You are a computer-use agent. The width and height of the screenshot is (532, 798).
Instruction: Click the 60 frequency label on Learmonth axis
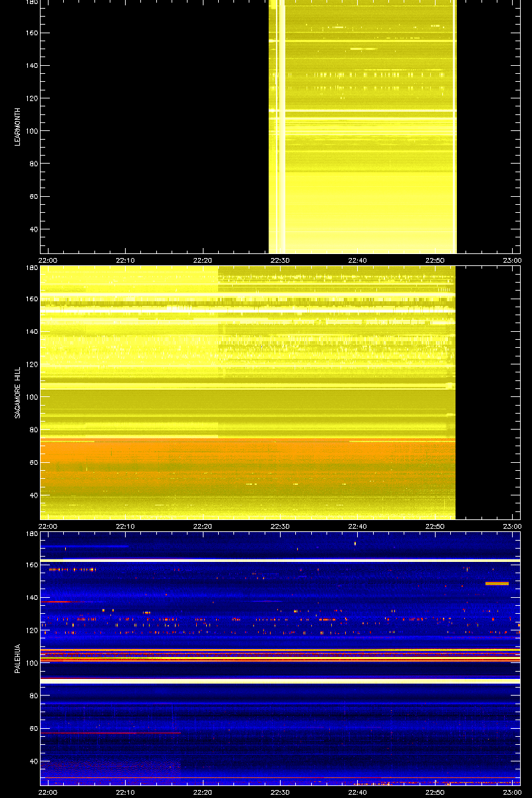pyautogui.click(x=33, y=197)
